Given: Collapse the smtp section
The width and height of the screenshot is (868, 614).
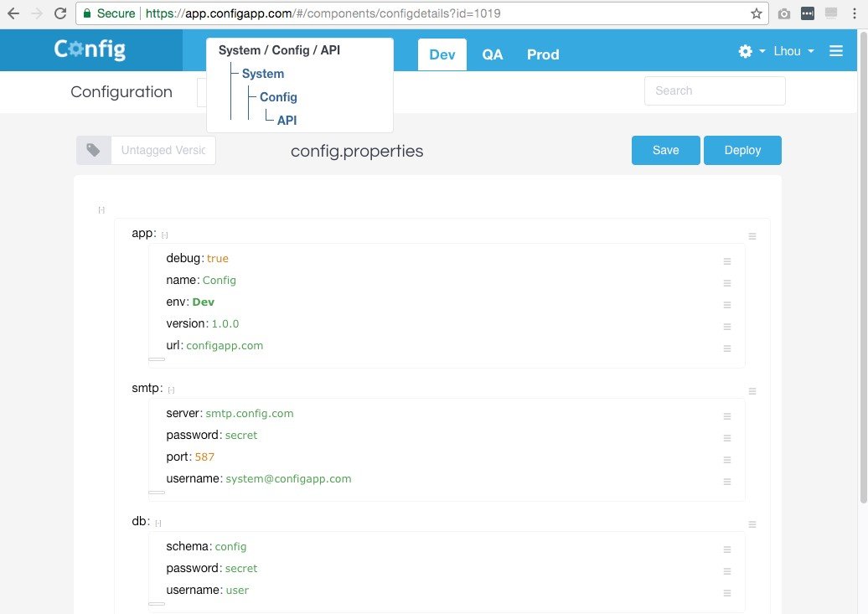Looking at the screenshot, I should coord(171,390).
